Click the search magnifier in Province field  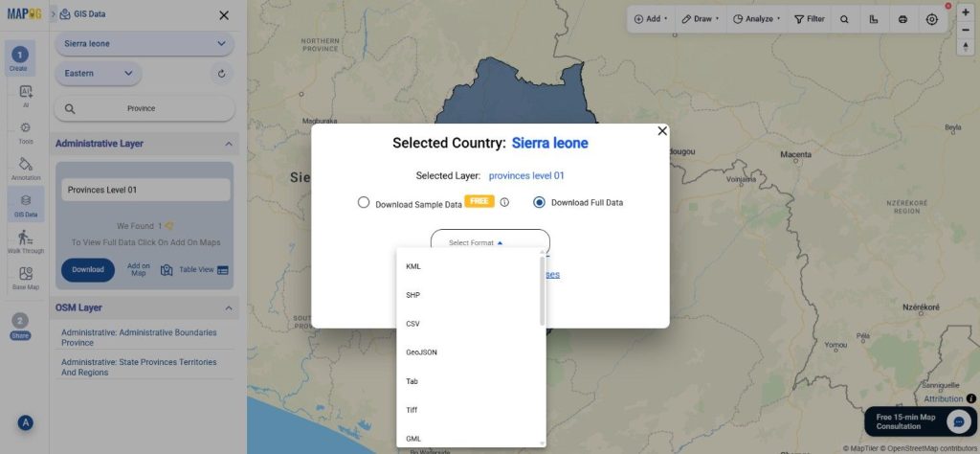(70, 109)
